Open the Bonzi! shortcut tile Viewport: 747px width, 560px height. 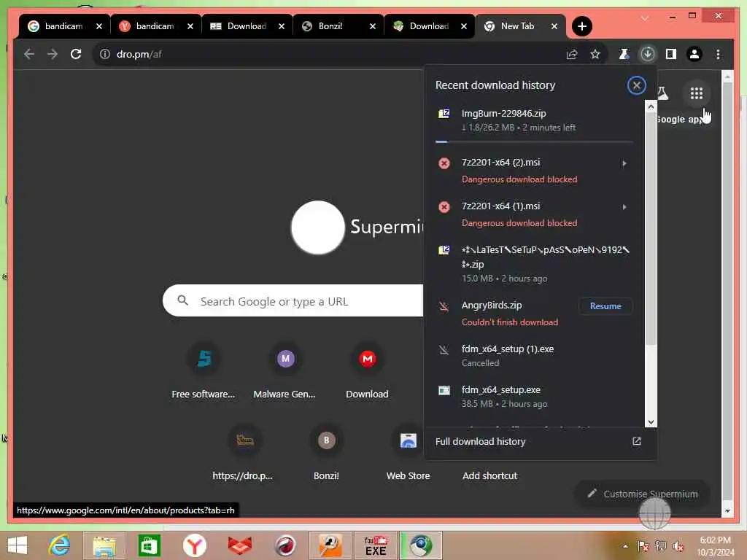326,454
